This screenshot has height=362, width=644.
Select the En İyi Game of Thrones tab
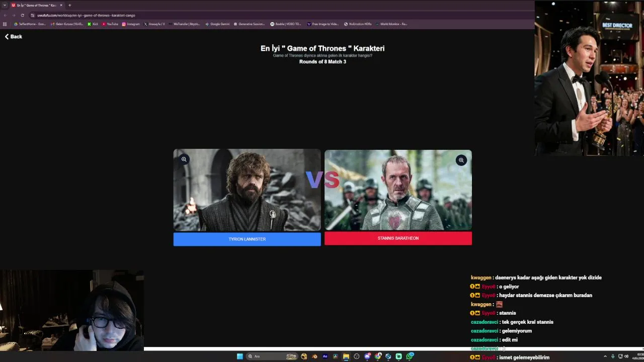tap(37, 5)
